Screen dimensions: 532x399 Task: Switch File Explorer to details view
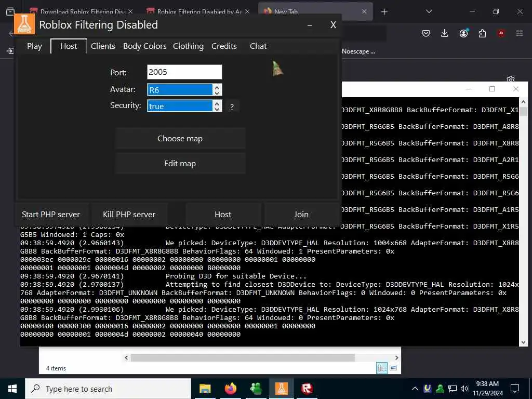click(x=382, y=368)
